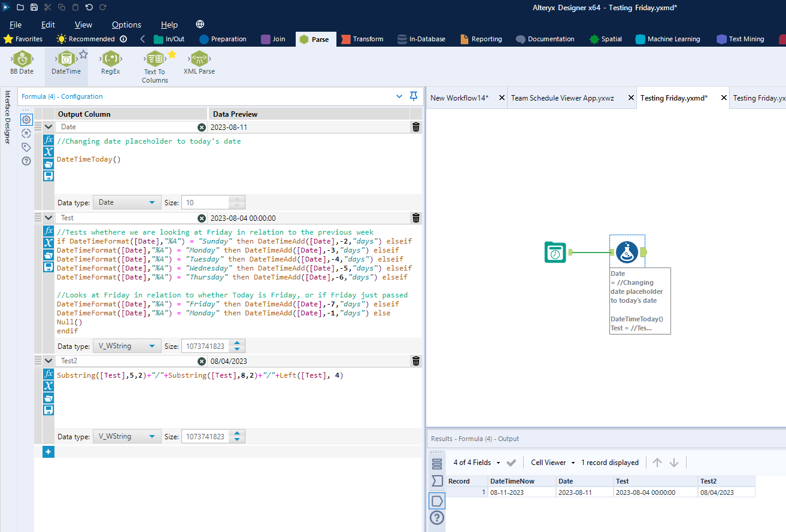This screenshot has width=786, height=532.
Task: Open the Cell Viewer dropdown
Action: pos(553,463)
